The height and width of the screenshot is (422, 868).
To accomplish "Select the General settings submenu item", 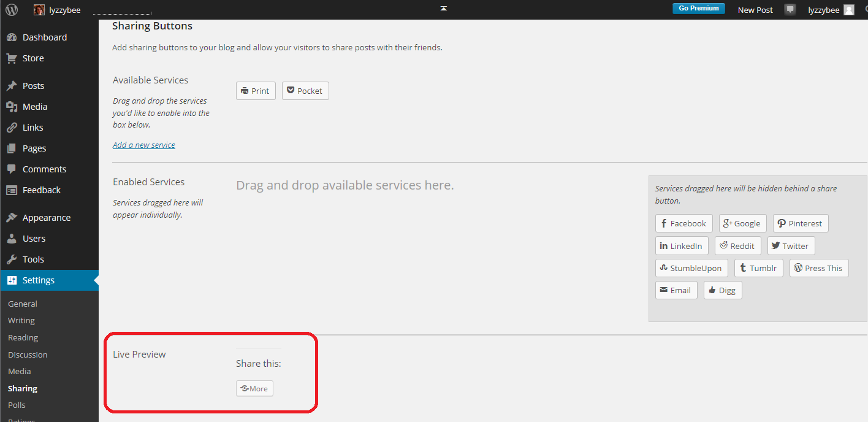I will click(x=23, y=304).
